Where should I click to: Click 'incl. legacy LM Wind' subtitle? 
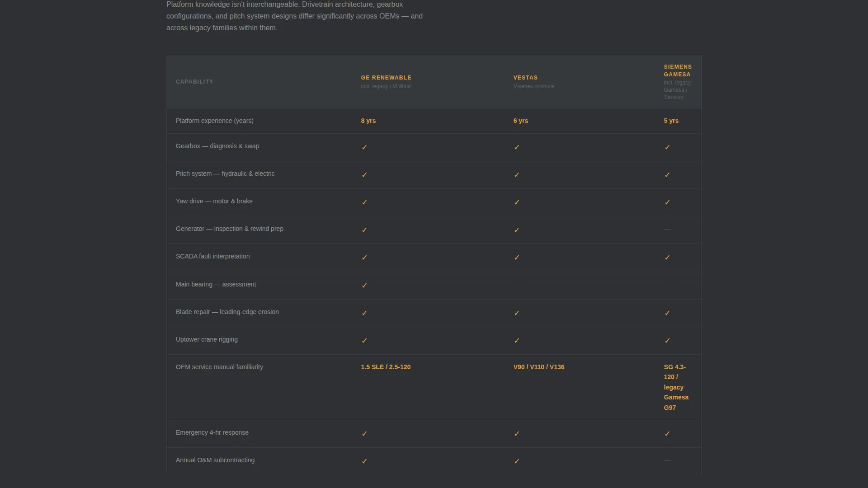(x=386, y=86)
